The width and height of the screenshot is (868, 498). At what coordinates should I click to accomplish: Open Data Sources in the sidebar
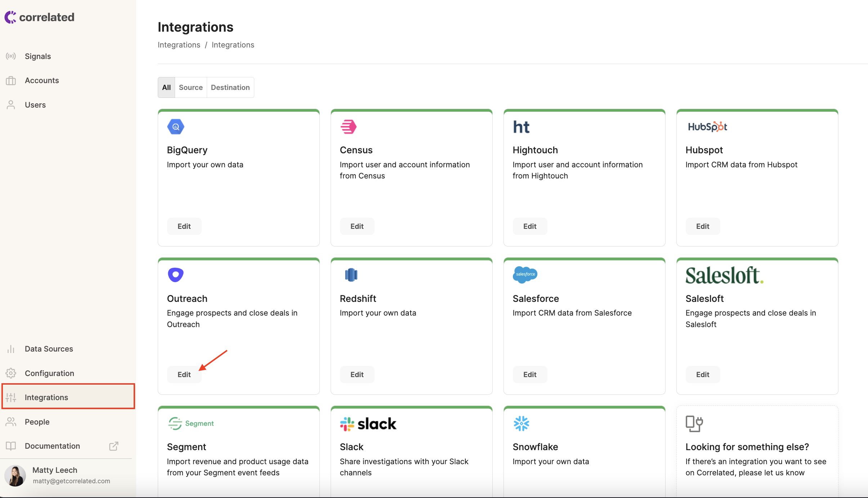click(x=49, y=349)
